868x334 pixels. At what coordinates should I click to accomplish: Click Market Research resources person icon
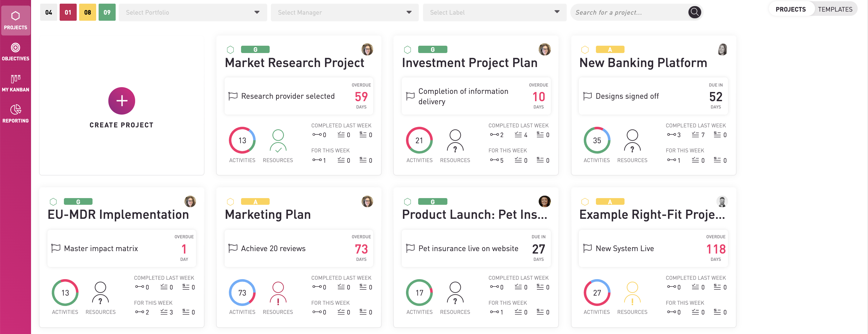[x=278, y=141]
